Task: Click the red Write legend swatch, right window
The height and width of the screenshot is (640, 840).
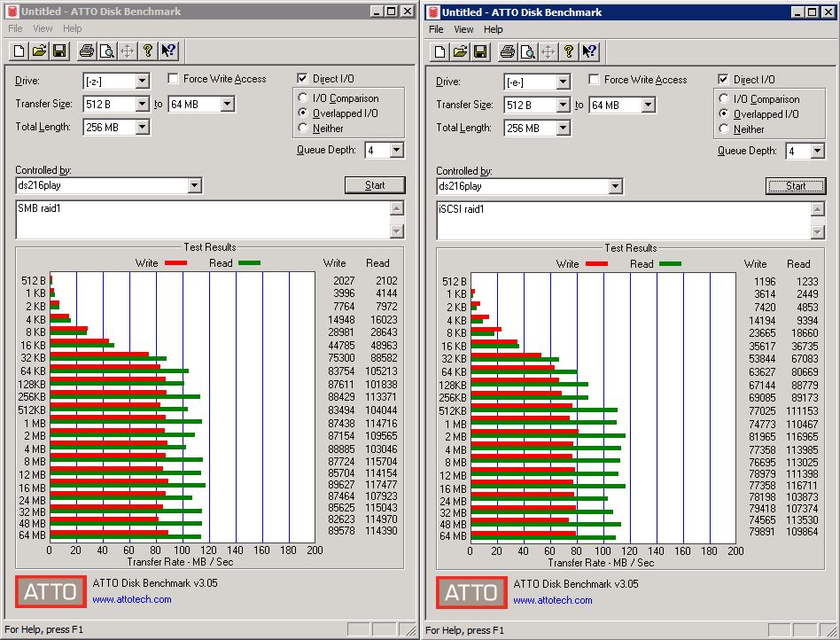Action: [x=597, y=264]
